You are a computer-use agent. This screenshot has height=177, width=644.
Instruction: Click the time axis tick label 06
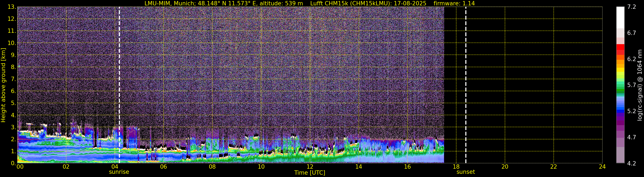coord(164,167)
